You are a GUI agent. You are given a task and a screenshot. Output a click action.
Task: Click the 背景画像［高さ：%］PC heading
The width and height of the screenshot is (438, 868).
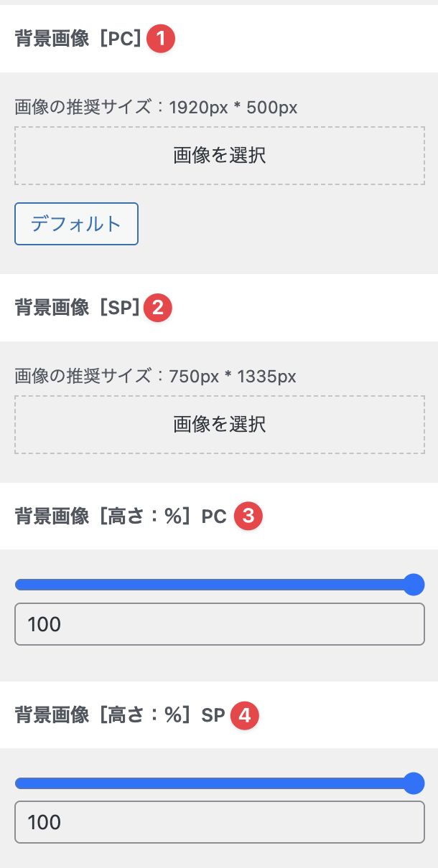tap(121, 516)
